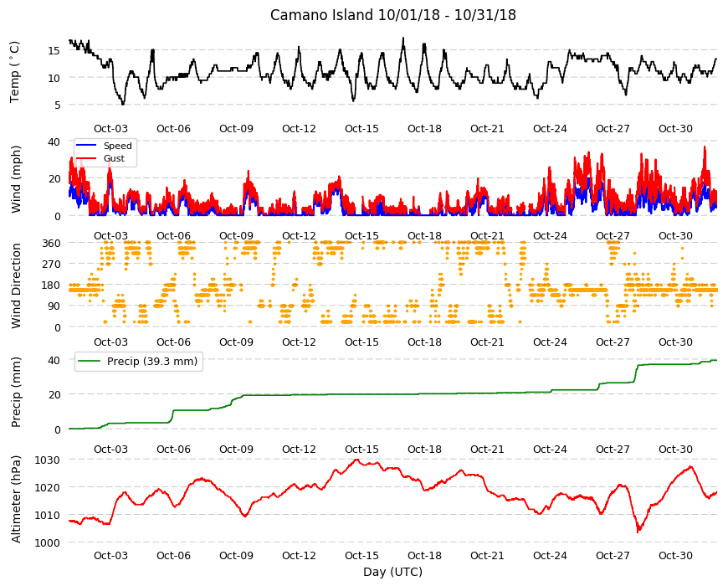
Task: Click the blue Speed legend line
Action: pyautogui.click(x=86, y=146)
